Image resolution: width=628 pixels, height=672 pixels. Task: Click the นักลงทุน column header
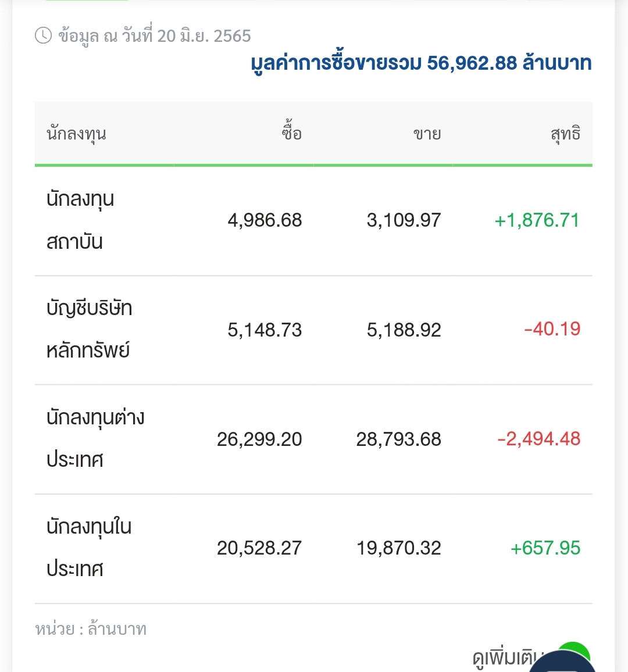[x=76, y=134]
